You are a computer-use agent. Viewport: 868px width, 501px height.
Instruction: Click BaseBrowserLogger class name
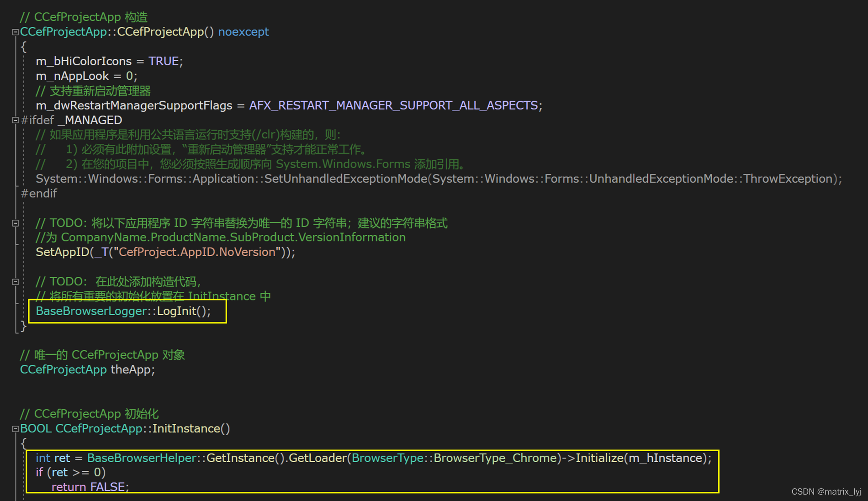[x=91, y=311]
